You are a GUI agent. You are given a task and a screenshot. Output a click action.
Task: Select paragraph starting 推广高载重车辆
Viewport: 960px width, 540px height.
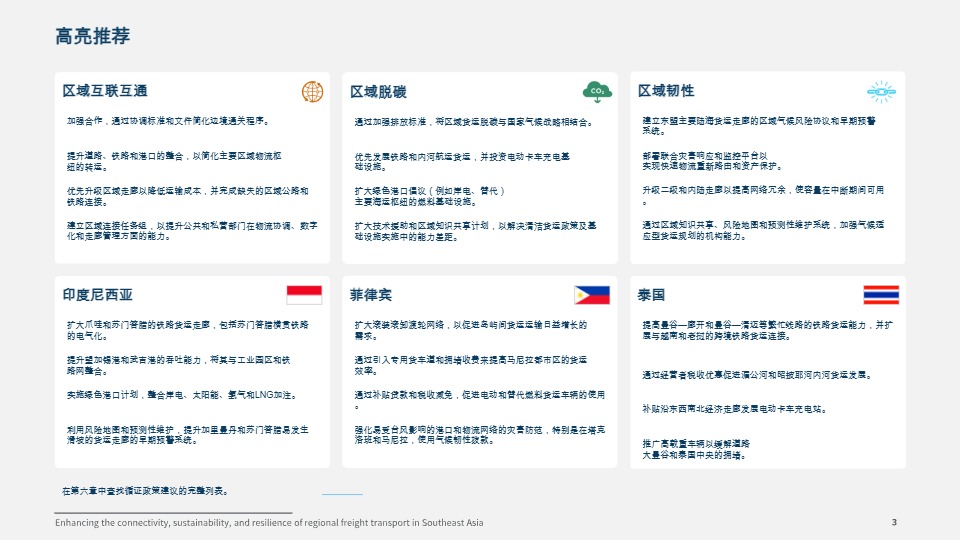(x=696, y=449)
